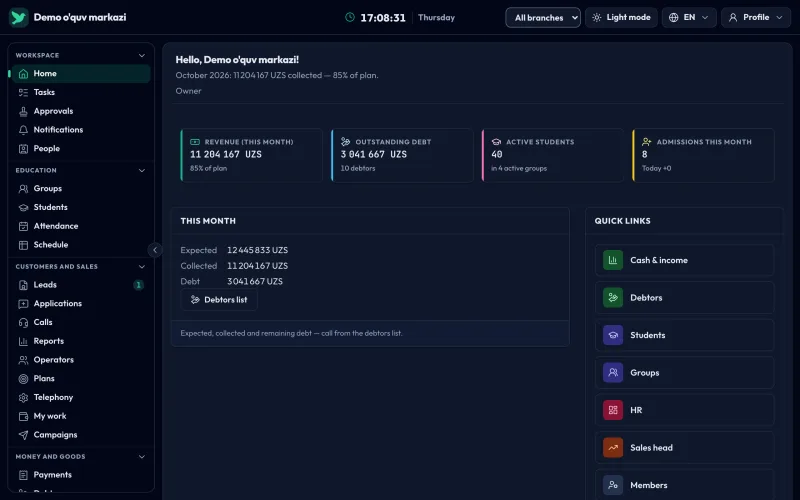This screenshot has width=800, height=500.
Task: Collapse the Education section
Action: coord(142,170)
